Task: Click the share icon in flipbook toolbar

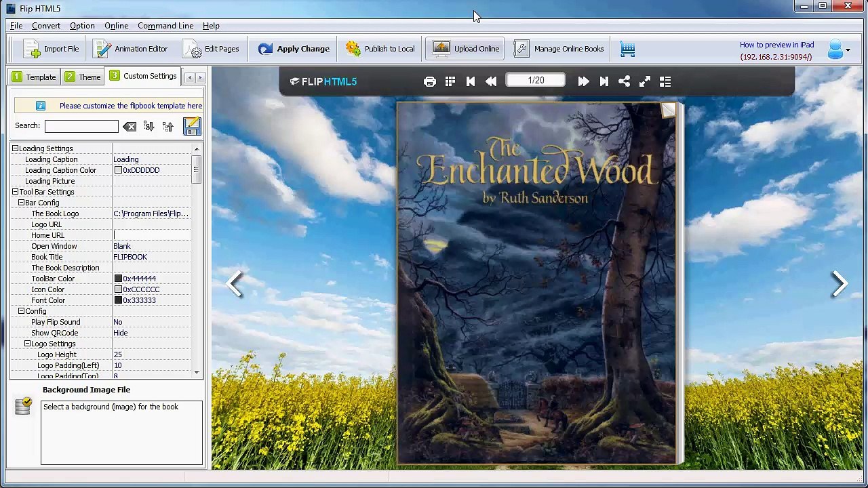Action: point(625,81)
